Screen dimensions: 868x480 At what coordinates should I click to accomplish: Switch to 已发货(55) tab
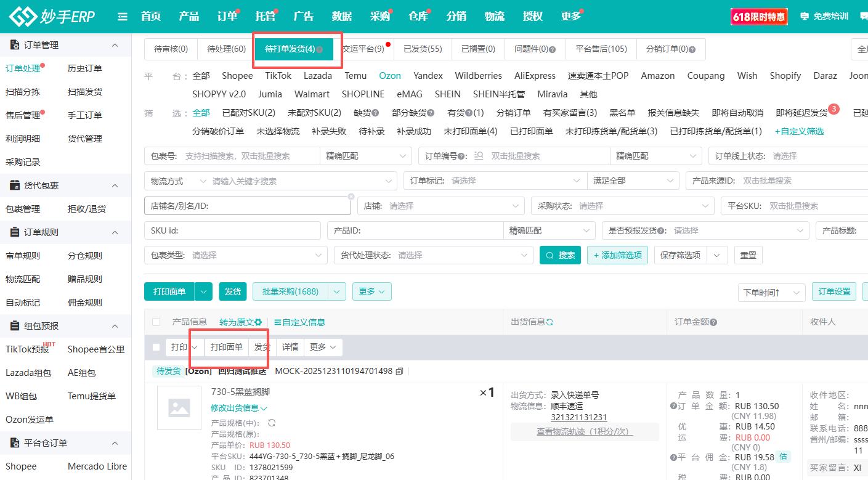point(423,49)
